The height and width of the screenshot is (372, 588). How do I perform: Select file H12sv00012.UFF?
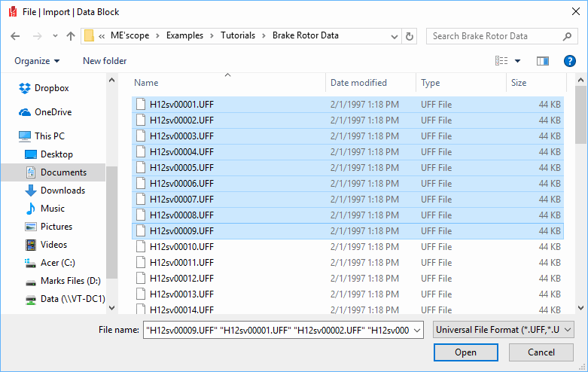click(x=348, y=279)
